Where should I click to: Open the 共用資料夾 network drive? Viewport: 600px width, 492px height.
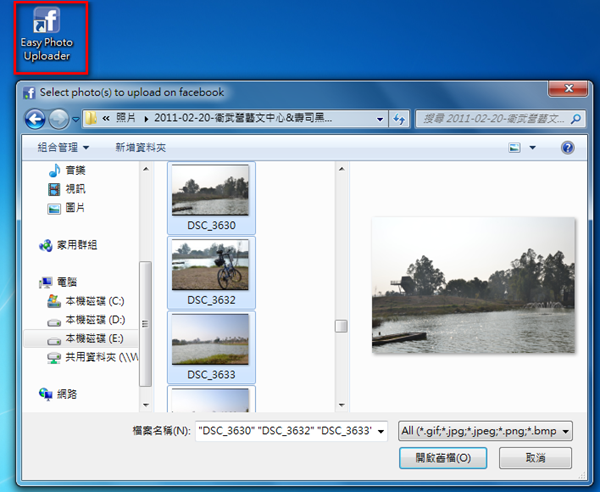pyautogui.click(x=93, y=357)
